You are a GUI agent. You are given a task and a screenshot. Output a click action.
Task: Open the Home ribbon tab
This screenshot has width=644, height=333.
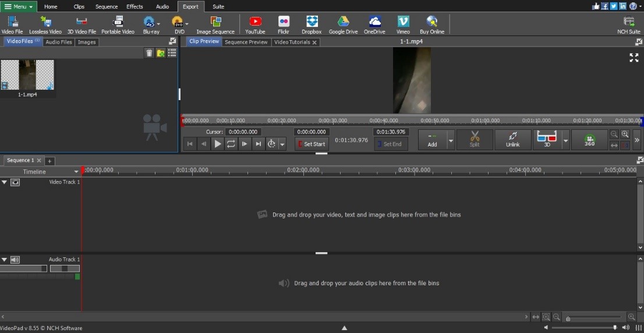click(x=51, y=6)
